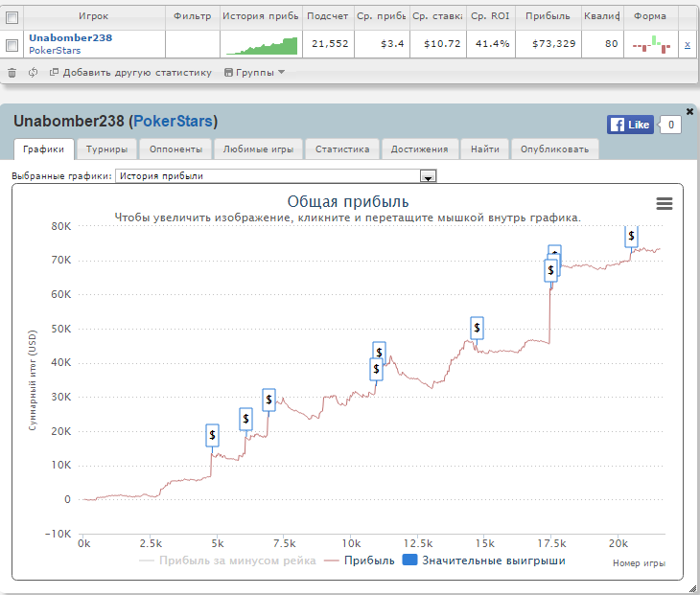Switch to the Оппоненты tab
This screenshot has width=700, height=595.
175,149
